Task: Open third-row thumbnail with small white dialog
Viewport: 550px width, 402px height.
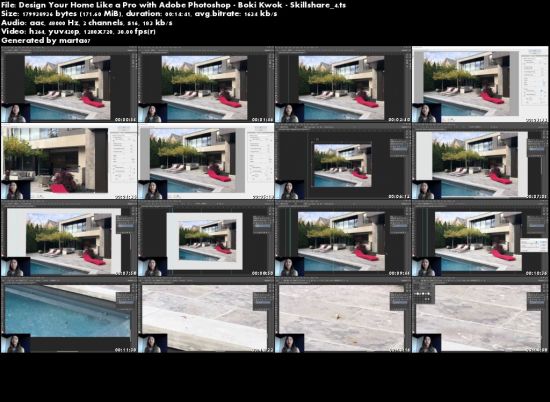Action: [480, 238]
